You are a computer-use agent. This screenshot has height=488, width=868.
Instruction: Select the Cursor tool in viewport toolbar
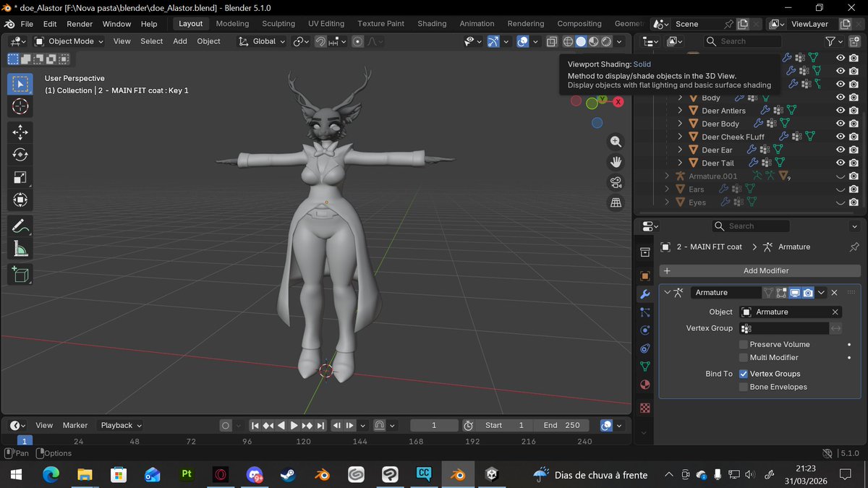(20, 106)
